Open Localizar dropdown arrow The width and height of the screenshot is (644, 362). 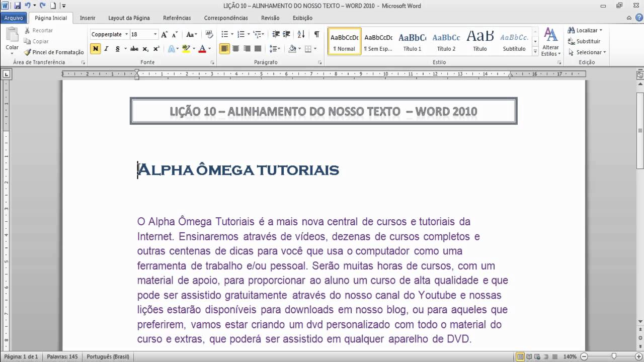pos(601,30)
